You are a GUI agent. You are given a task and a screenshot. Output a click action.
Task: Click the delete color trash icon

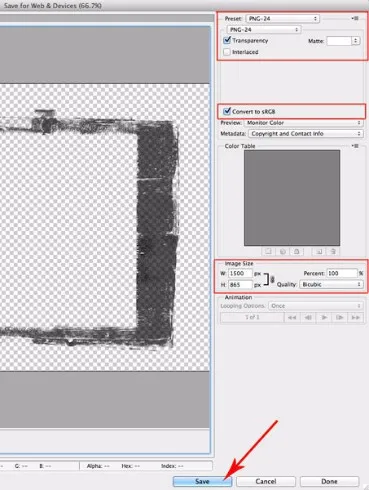pos(333,251)
